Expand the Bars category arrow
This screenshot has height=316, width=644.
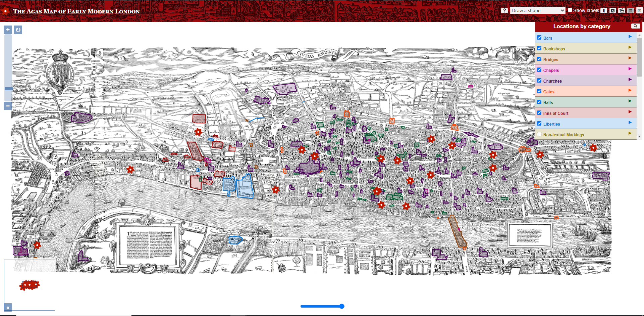[x=630, y=37]
